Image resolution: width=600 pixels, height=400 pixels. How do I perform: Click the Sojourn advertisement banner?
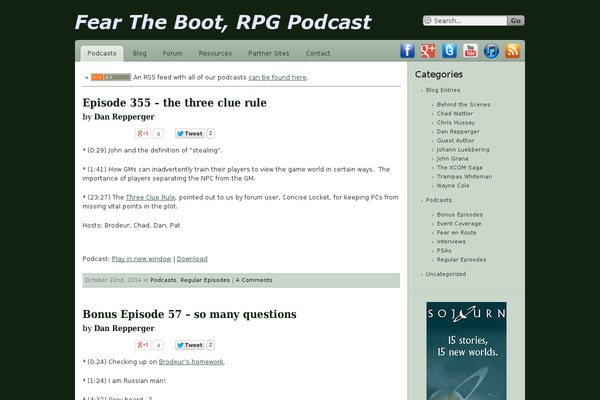click(x=466, y=351)
